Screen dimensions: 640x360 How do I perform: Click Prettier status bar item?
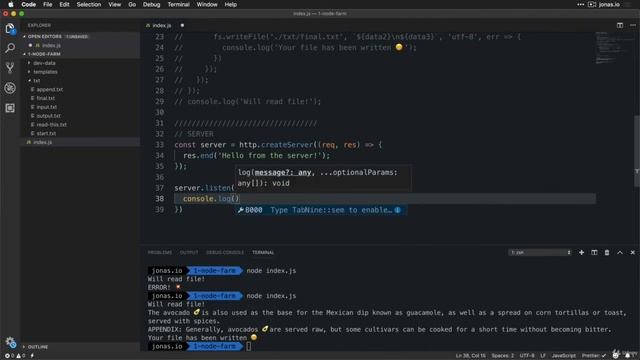click(x=594, y=356)
